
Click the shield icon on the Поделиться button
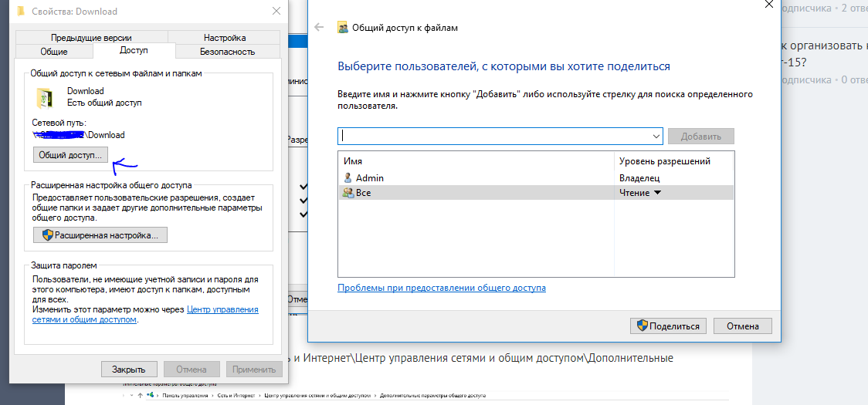pyautogui.click(x=643, y=326)
